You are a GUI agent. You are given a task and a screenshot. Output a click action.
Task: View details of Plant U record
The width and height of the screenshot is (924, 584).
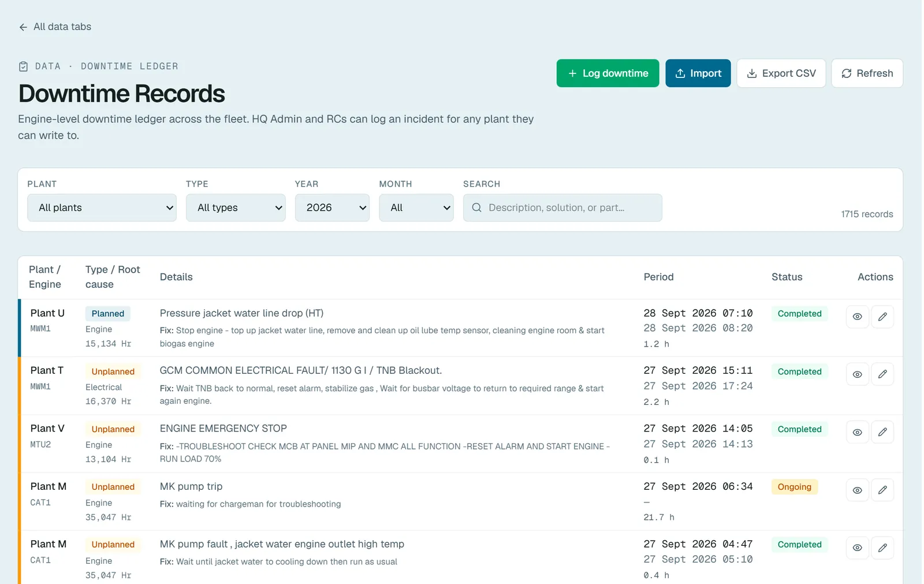pos(857,317)
